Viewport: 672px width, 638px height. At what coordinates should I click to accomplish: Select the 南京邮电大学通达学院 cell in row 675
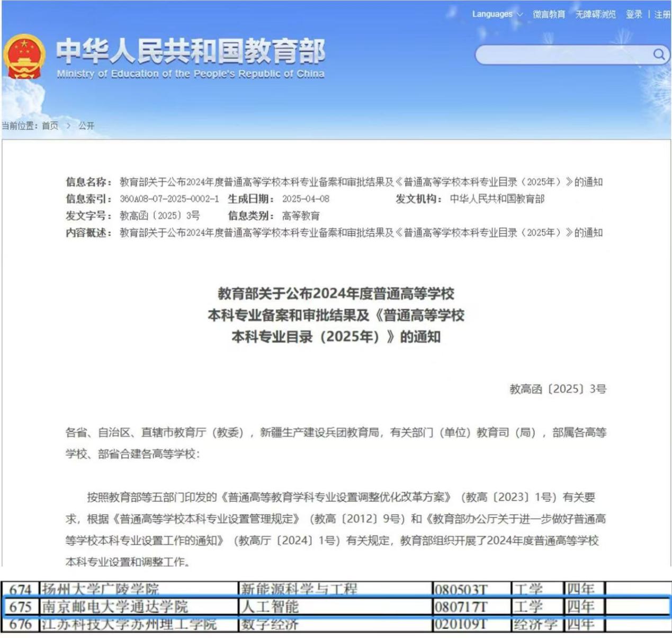(x=115, y=606)
